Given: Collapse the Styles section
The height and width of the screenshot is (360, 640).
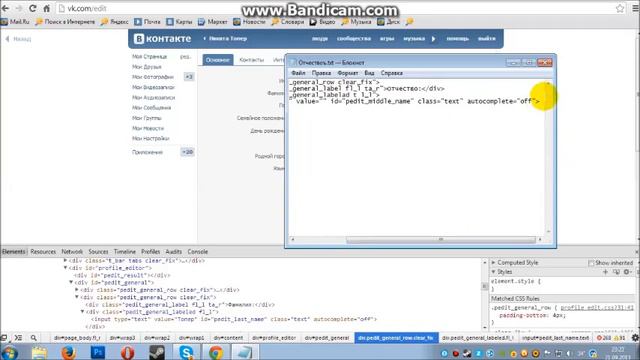Looking at the screenshot, I should [493, 272].
